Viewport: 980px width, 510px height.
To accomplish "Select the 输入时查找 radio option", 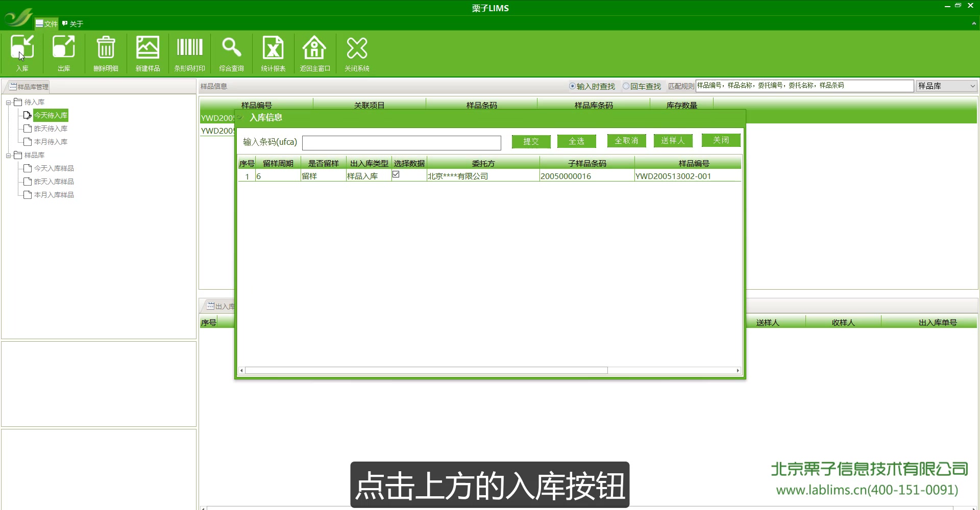I will click(572, 86).
